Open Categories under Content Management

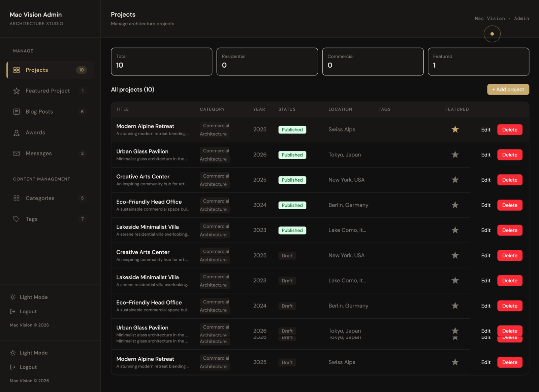point(50,198)
